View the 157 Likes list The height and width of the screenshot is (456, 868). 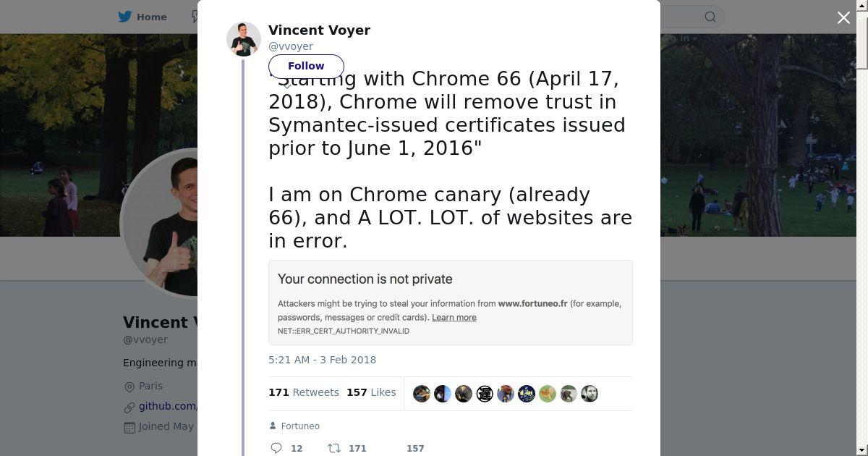[371, 392]
